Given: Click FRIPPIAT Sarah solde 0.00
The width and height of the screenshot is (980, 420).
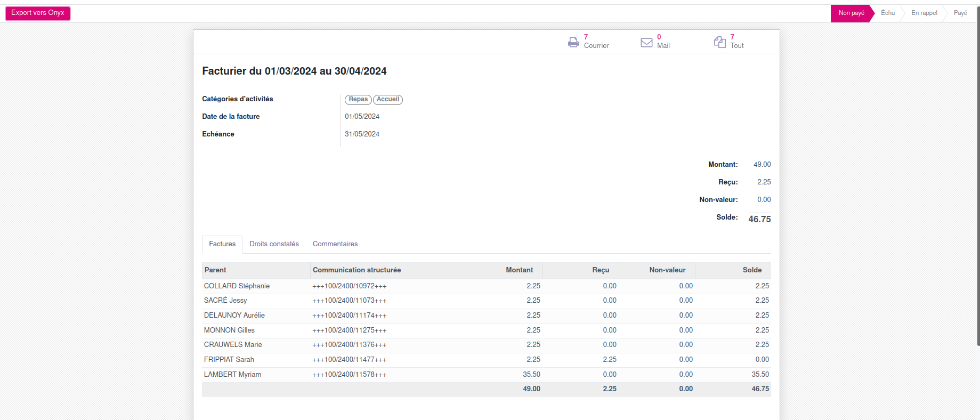Looking at the screenshot, I should coord(762,360).
